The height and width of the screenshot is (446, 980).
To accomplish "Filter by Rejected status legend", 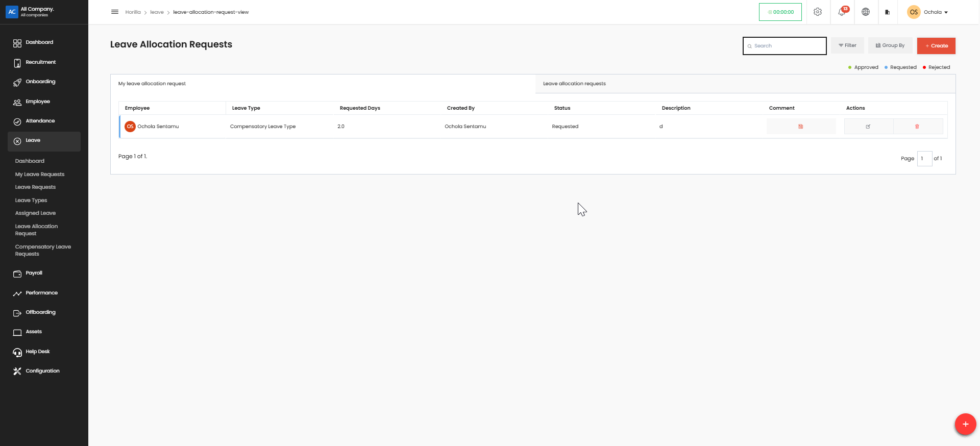I will coord(937,67).
